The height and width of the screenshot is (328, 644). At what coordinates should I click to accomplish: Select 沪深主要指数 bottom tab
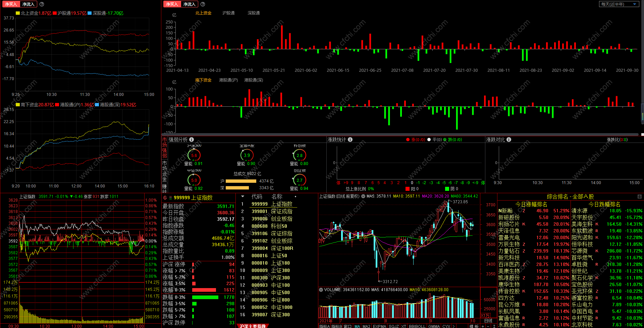click(x=253, y=326)
